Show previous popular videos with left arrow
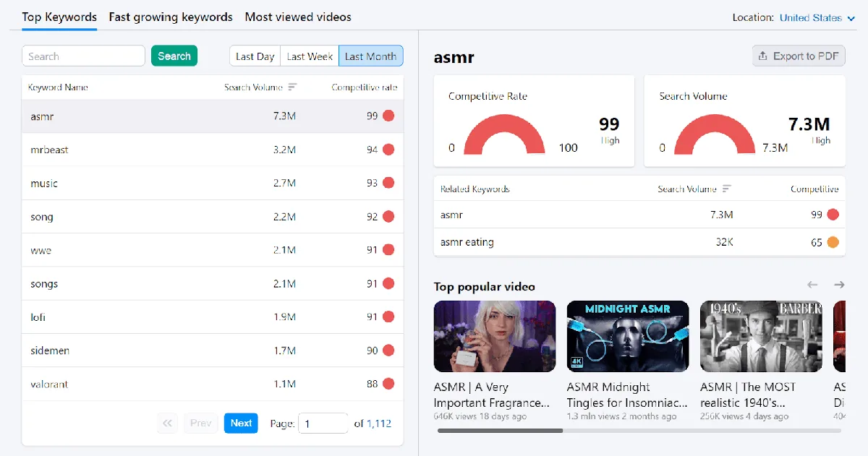The image size is (868, 456). (x=812, y=285)
